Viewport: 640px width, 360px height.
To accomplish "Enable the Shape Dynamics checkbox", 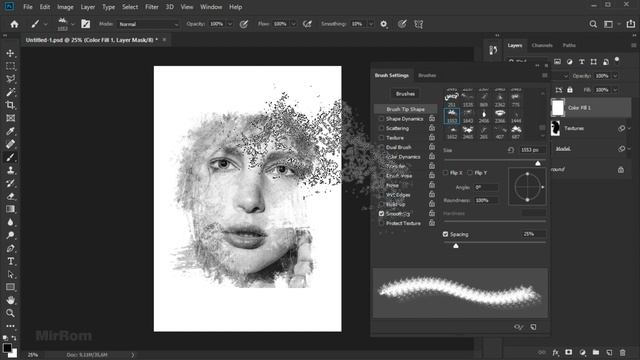I will click(381, 119).
